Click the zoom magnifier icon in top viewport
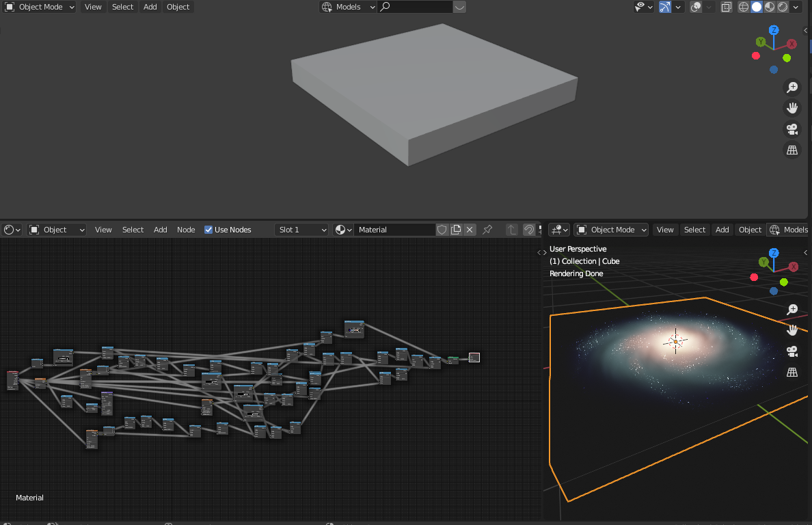Viewport: 812px width, 525px height. (792, 87)
